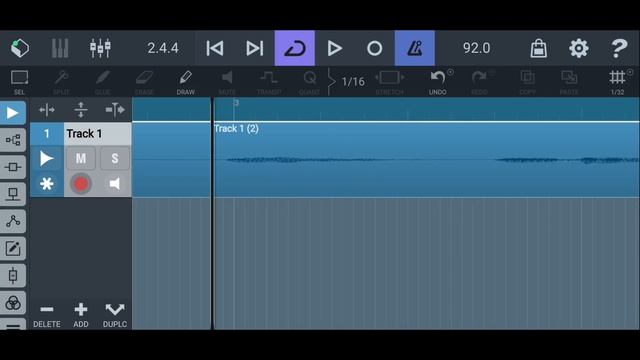Open the 1/16 quantize value selector

point(353,82)
